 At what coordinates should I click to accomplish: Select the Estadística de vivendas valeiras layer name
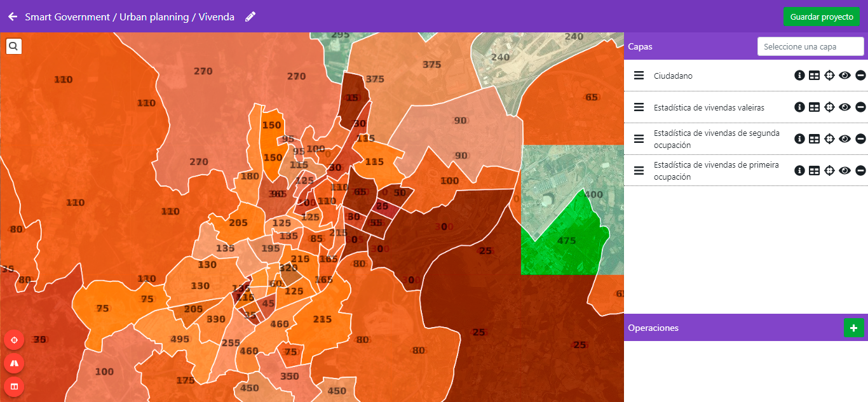pos(709,107)
